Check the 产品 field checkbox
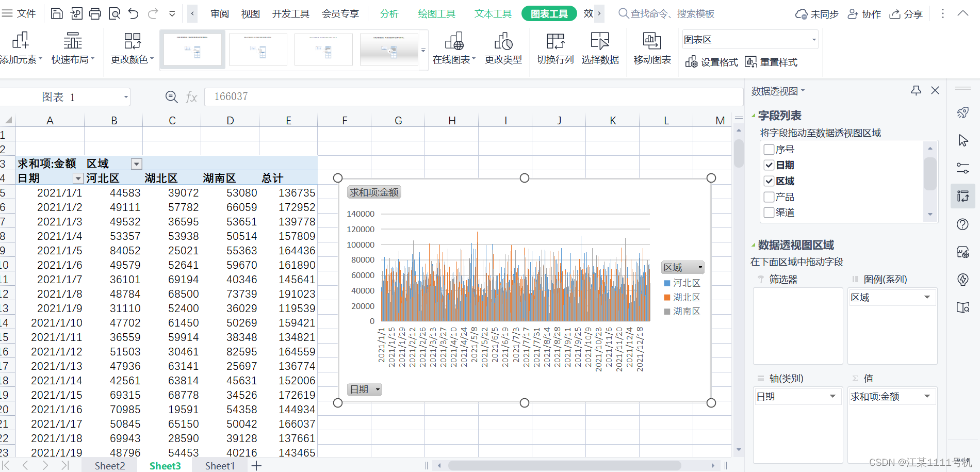 point(769,197)
